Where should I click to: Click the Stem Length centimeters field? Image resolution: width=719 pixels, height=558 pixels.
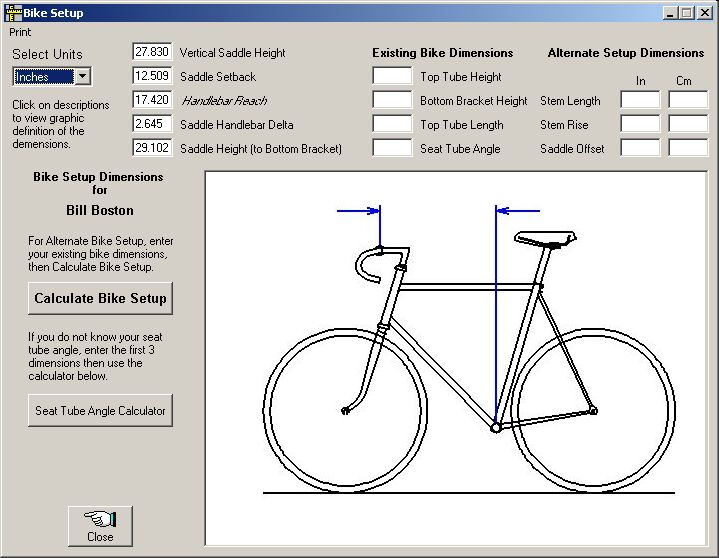click(688, 99)
